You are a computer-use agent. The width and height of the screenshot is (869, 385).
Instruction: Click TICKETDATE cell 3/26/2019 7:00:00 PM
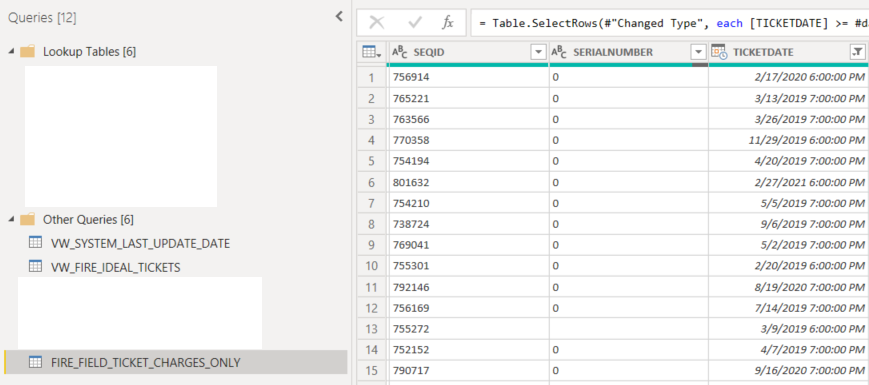coord(789,120)
